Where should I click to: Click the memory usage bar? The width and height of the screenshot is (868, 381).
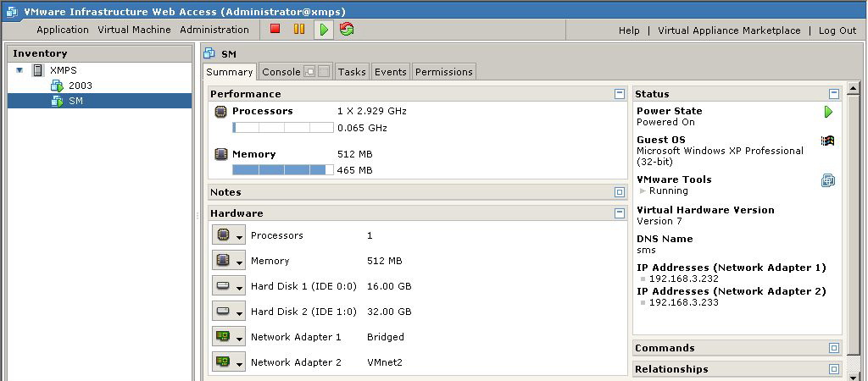283,170
